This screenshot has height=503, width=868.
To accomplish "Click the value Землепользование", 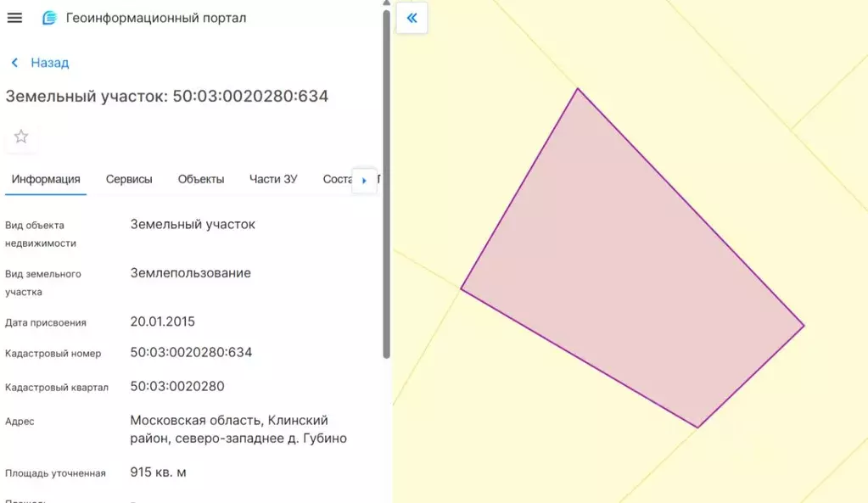I will 190,273.
